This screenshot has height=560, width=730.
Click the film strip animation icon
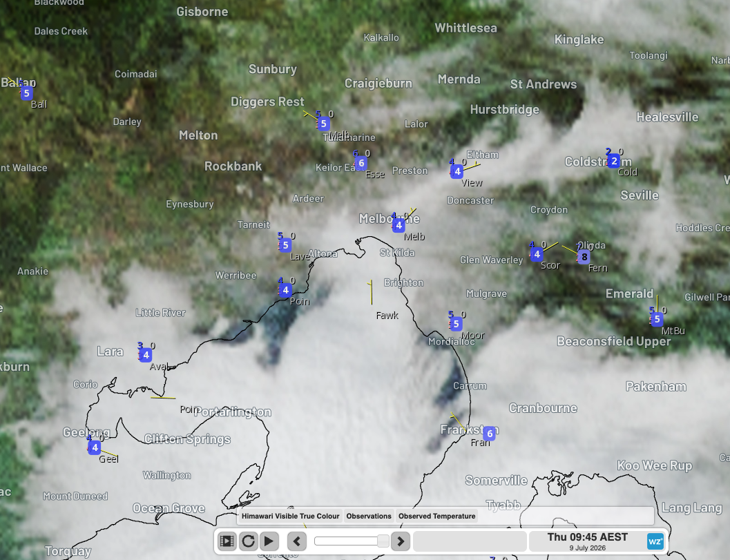(x=227, y=541)
